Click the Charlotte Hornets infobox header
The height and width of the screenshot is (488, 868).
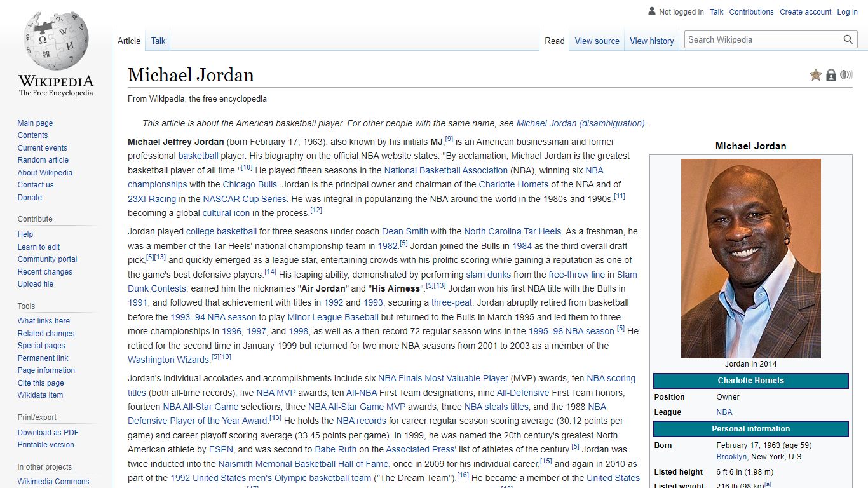pos(751,381)
